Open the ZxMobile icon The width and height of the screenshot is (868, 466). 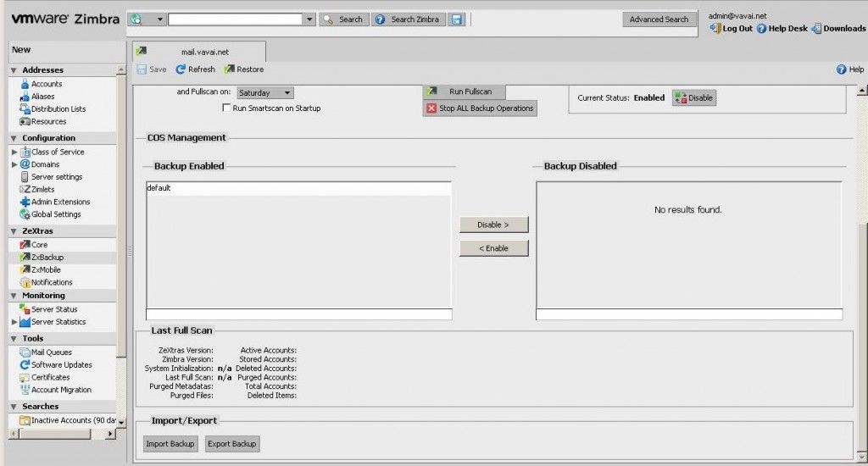[x=25, y=269]
